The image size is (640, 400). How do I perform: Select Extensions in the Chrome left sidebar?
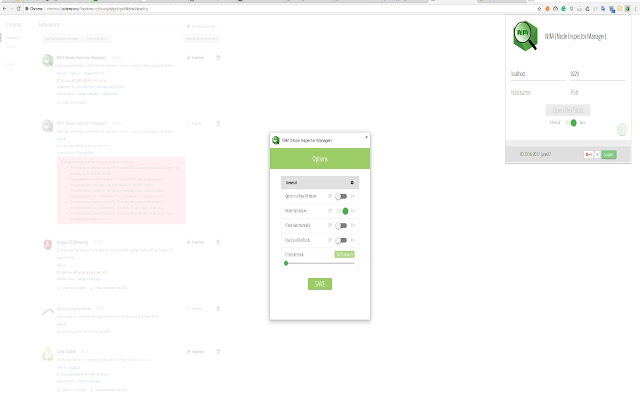click(13, 38)
